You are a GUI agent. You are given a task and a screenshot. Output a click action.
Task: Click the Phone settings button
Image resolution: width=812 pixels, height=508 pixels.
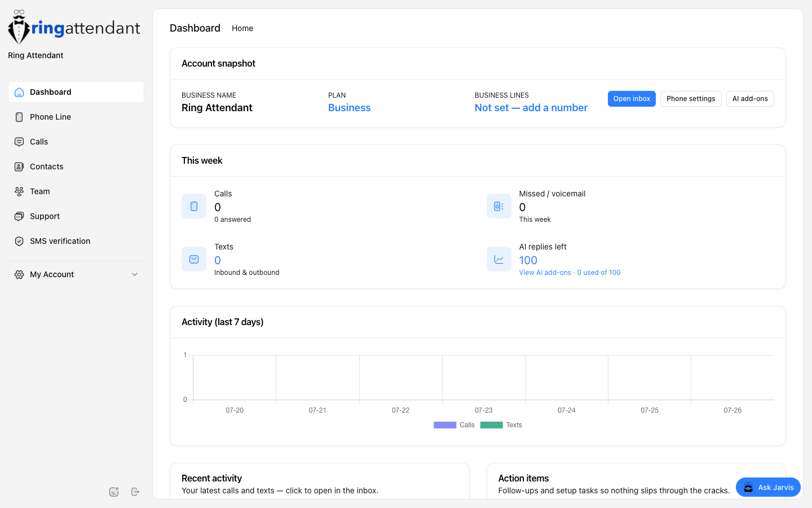click(691, 99)
